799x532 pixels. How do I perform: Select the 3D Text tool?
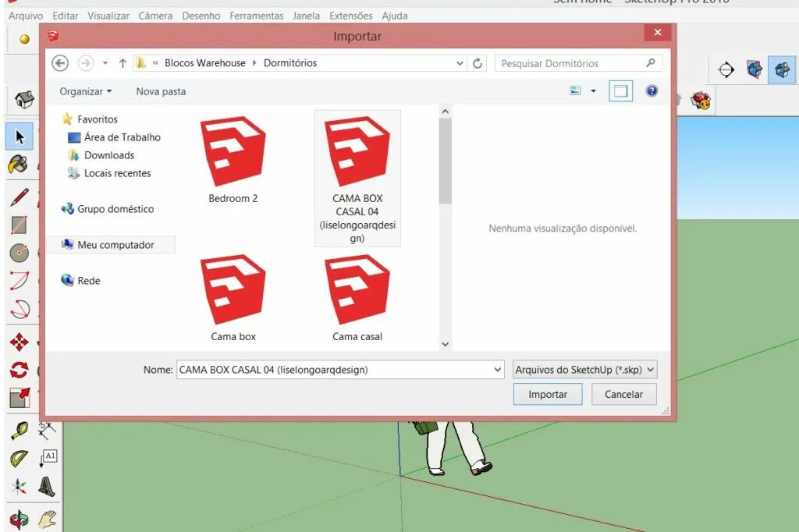click(46, 486)
